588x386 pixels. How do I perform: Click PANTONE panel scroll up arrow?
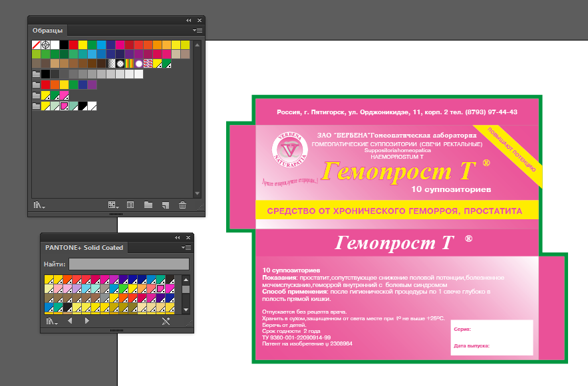click(186, 280)
